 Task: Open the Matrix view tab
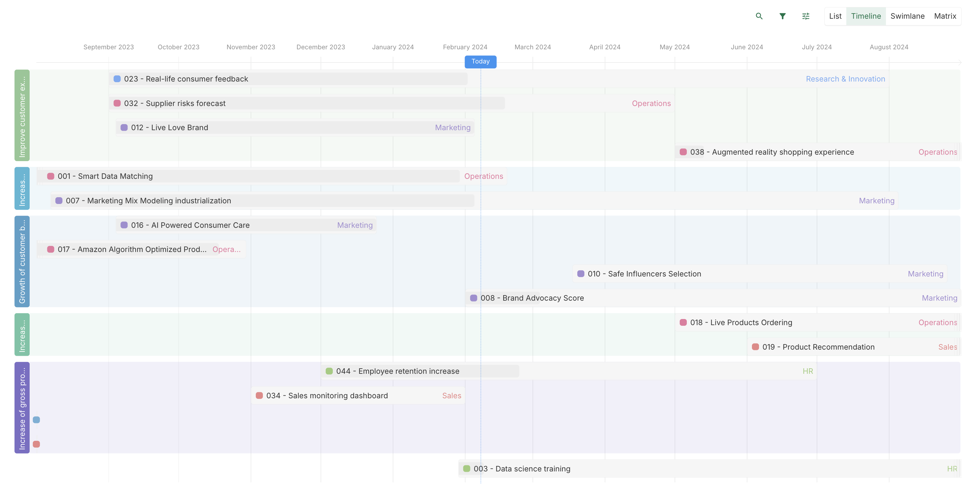pyautogui.click(x=946, y=16)
